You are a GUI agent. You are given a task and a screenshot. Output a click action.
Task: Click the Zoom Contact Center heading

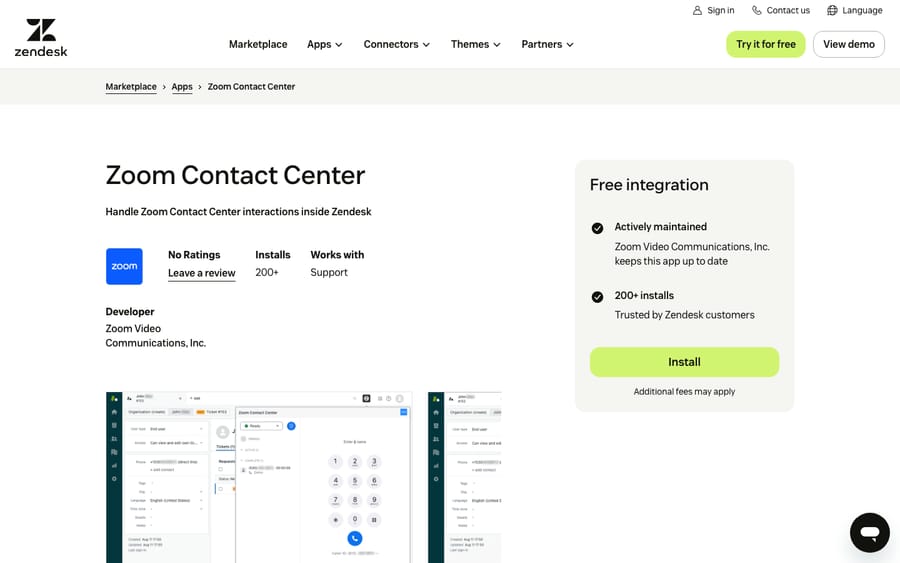235,175
